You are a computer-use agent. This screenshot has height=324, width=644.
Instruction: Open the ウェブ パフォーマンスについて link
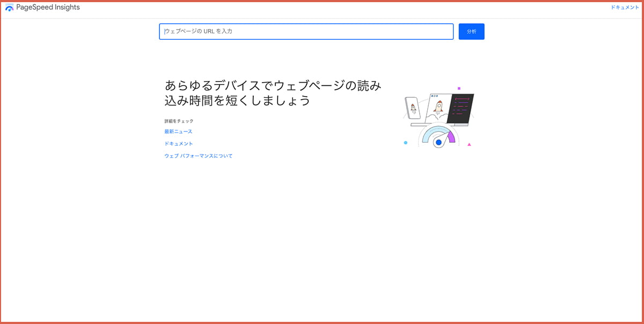199,156
